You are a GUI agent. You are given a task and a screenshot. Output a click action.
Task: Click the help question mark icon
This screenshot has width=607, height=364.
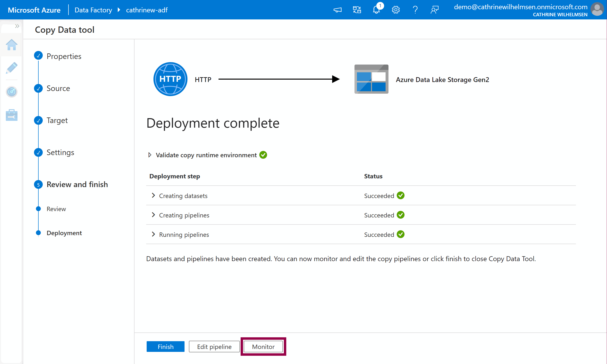tap(415, 10)
